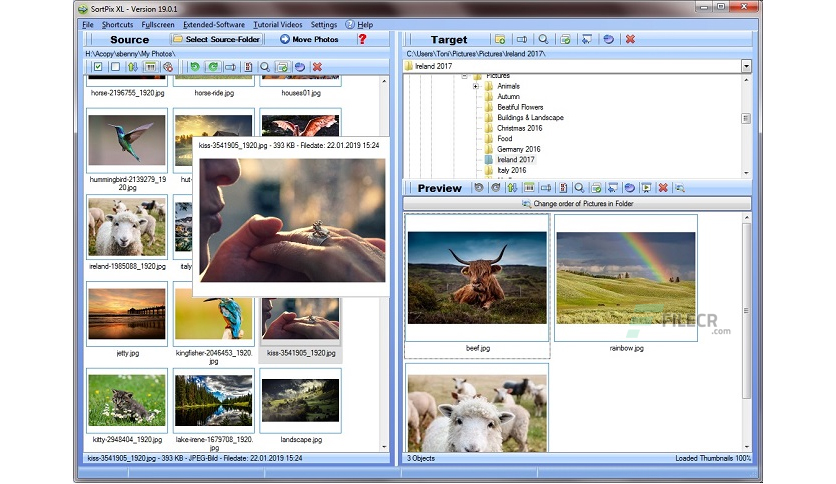Collapse the Pictures tree node

[x=465, y=76]
